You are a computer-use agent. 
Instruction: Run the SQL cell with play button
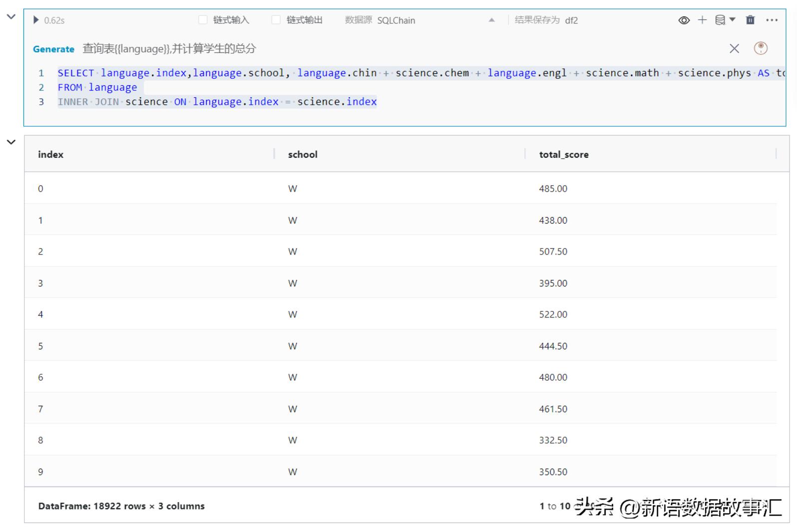(x=36, y=20)
